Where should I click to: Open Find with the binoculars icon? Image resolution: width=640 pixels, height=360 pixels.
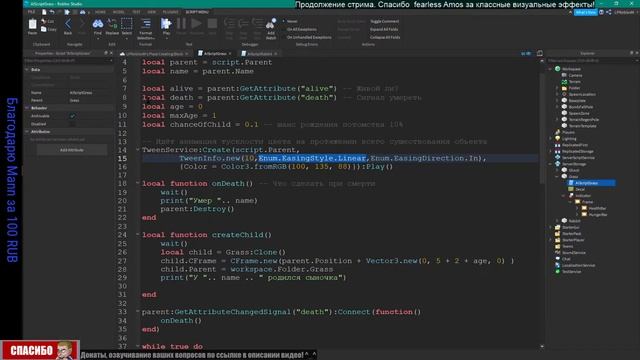click(98, 24)
